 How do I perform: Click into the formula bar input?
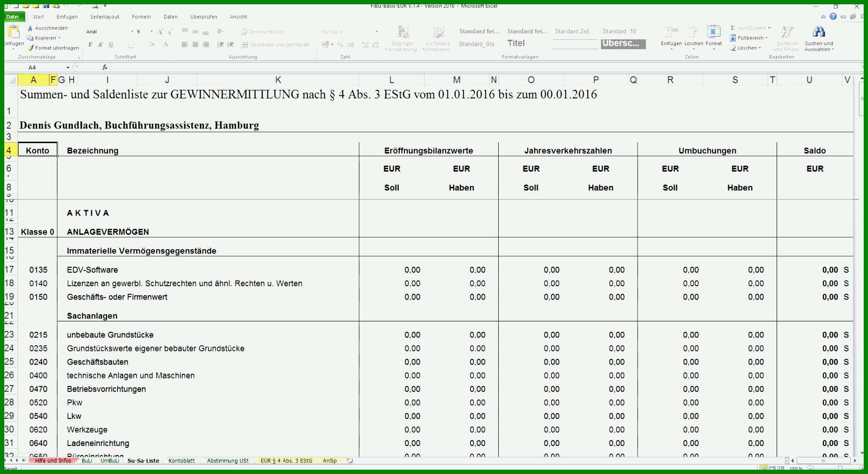coord(485,68)
